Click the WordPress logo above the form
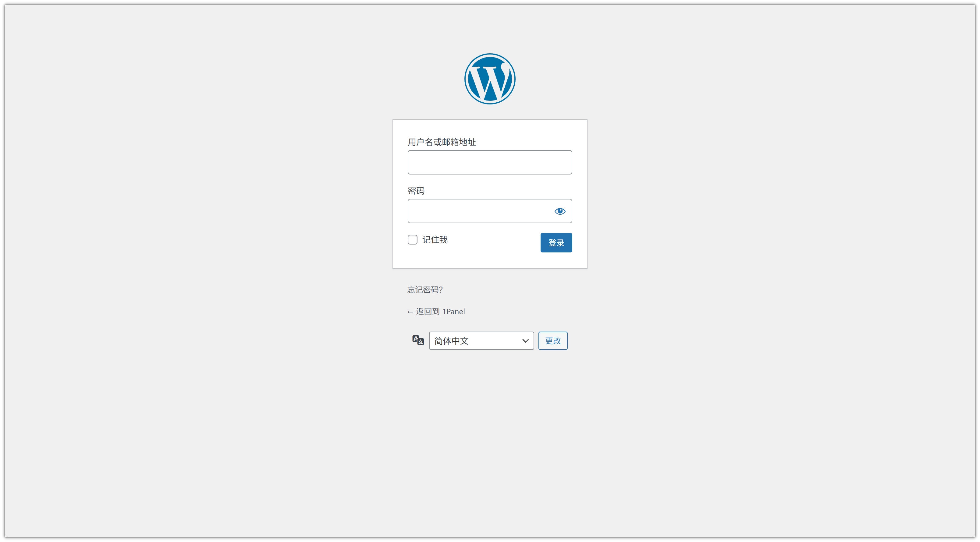 490,79
